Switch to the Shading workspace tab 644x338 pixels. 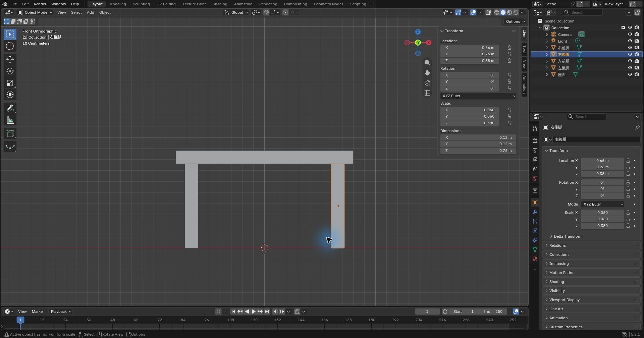[220, 4]
